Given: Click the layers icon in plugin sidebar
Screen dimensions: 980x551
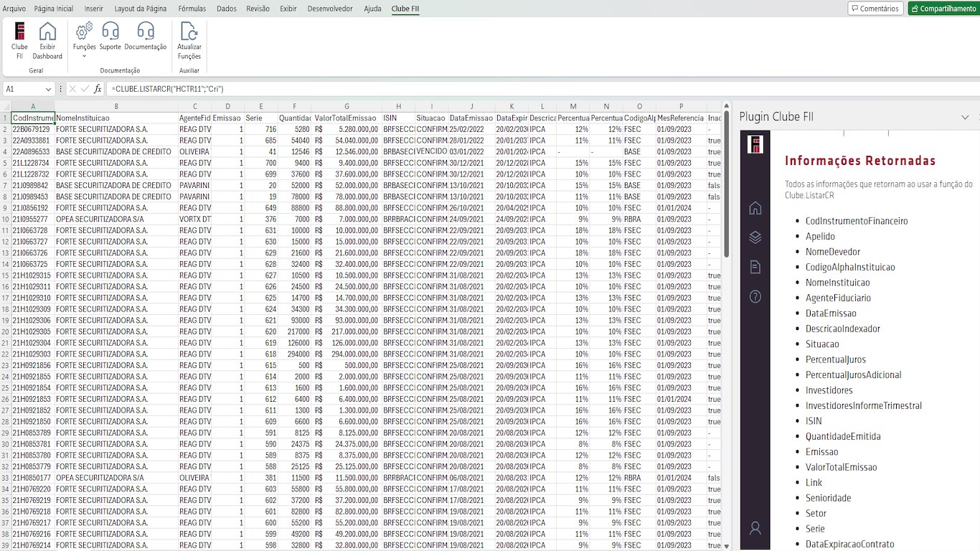Looking at the screenshot, I should point(755,237).
